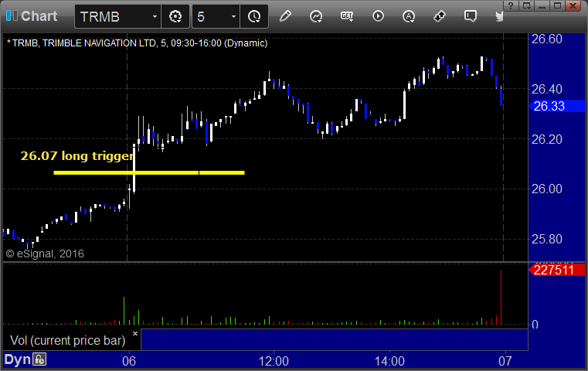Click the 12:00 time axis label
This screenshot has width=588, height=371.
(274, 361)
